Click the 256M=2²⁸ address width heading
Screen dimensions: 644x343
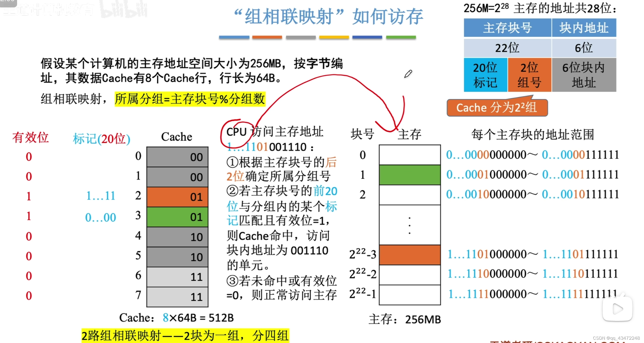pyautogui.click(x=540, y=8)
